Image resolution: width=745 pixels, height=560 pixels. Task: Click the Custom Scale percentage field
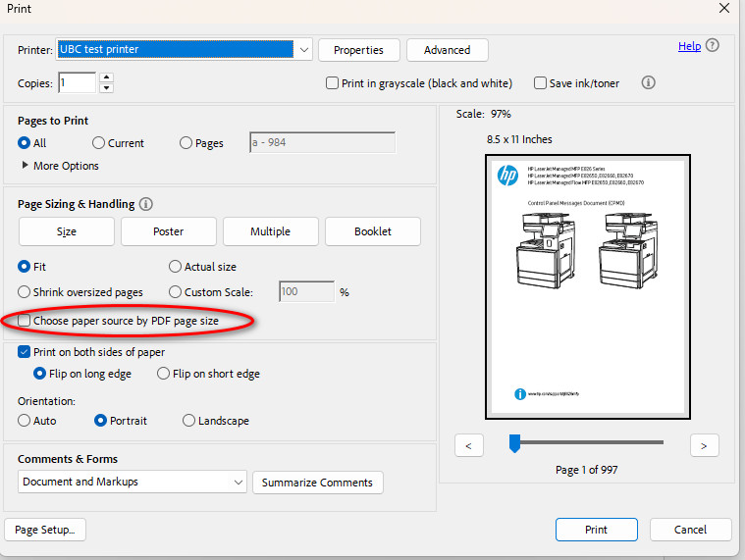[x=306, y=291]
